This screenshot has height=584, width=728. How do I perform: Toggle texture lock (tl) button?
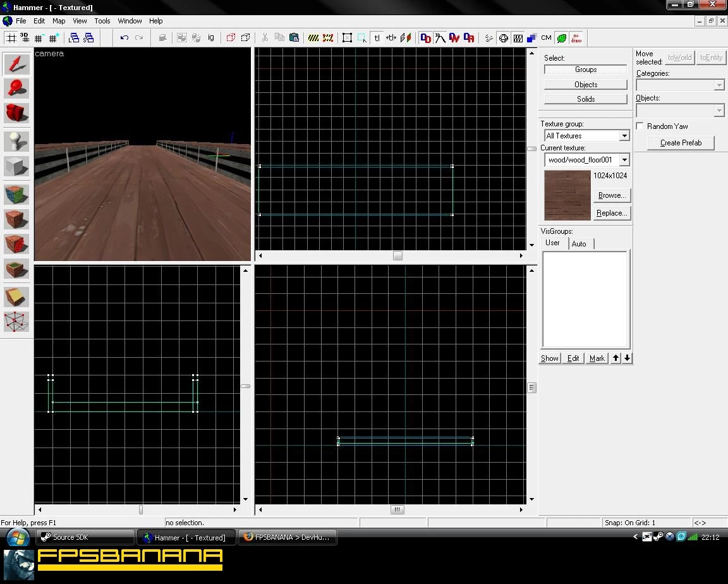click(x=377, y=38)
